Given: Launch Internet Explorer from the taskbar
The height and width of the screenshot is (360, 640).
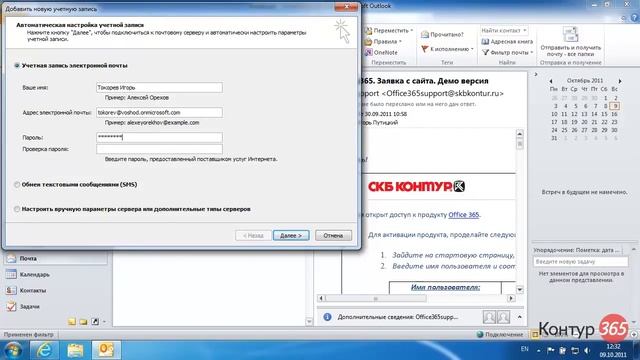Looking at the screenshot, I should (44, 350).
